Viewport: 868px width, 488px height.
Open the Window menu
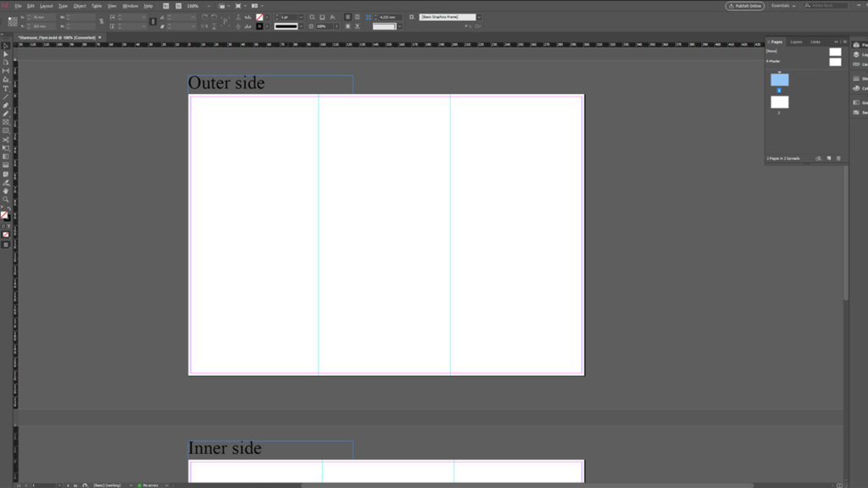coord(129,5)
